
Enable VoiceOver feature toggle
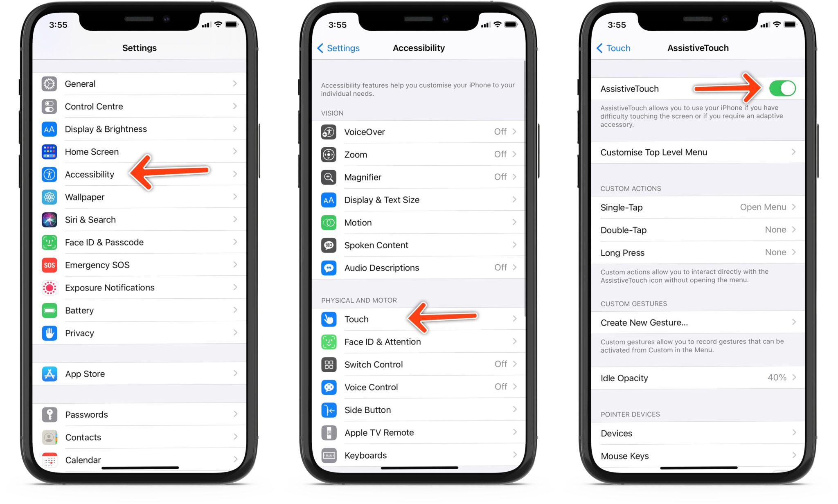click(419, 132)
